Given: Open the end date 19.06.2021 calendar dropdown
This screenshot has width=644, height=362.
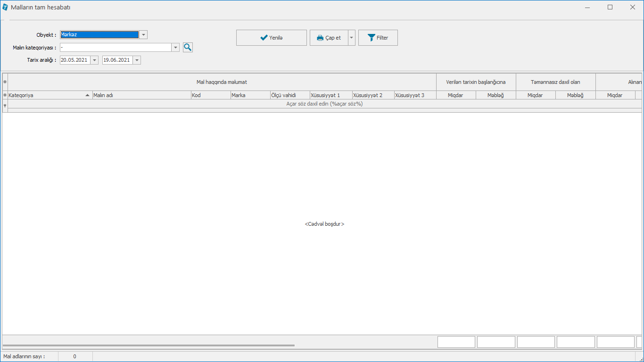Looking at the screenshot, I should [137, 60].
